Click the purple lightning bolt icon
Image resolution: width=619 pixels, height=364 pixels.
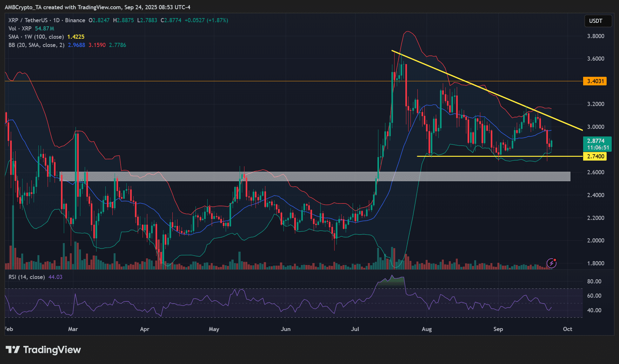[551, 263]
